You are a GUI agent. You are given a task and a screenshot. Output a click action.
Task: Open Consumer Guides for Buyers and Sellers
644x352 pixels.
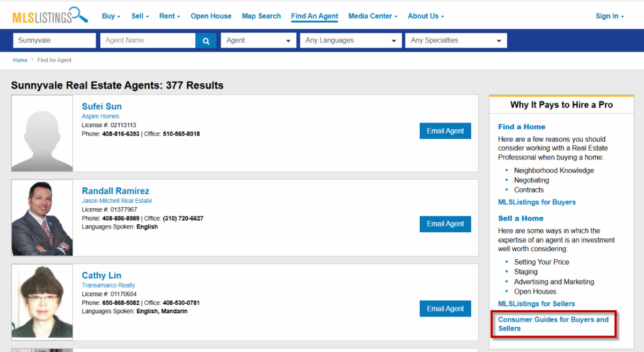[553, 324]
